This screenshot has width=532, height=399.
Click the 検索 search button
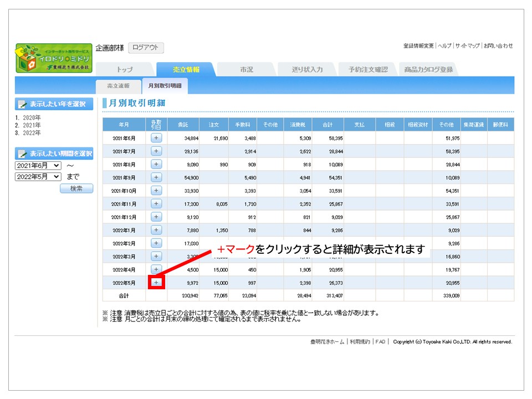76,188
